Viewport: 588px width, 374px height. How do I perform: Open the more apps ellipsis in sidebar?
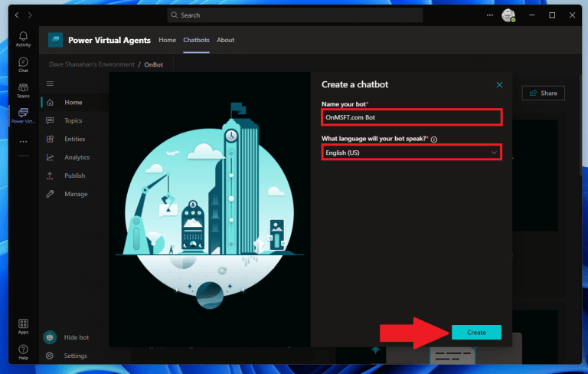click(23, 142)
